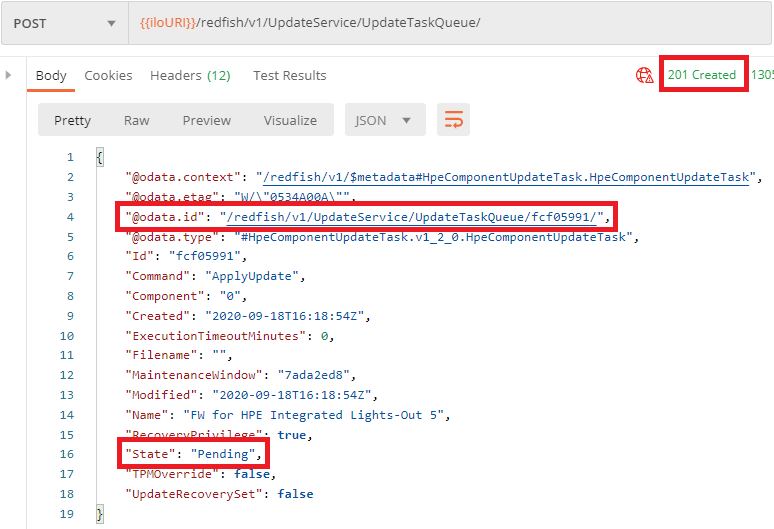
Task: Click the 201 Created status text
Action: tap(702, 75)
